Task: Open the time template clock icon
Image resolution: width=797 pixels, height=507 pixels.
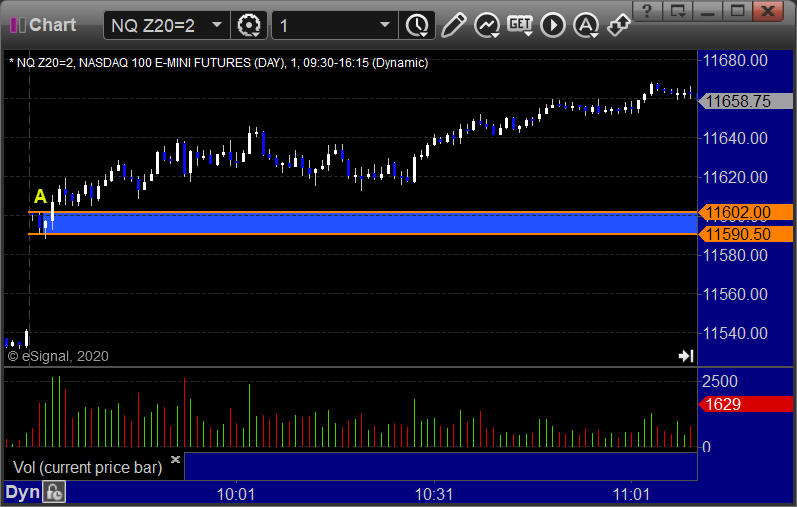Action: click(417, 25)
